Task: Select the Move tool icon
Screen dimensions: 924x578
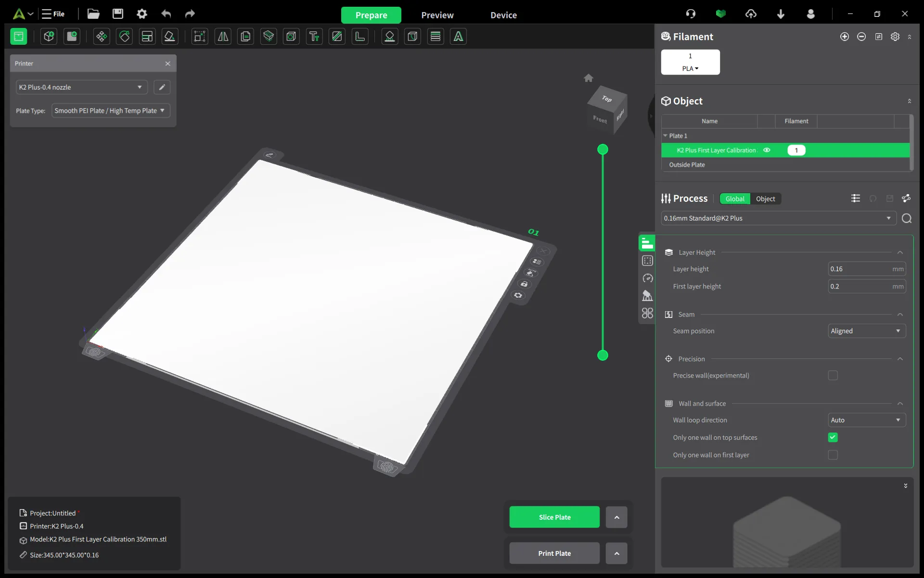Action: pos(102,36)
